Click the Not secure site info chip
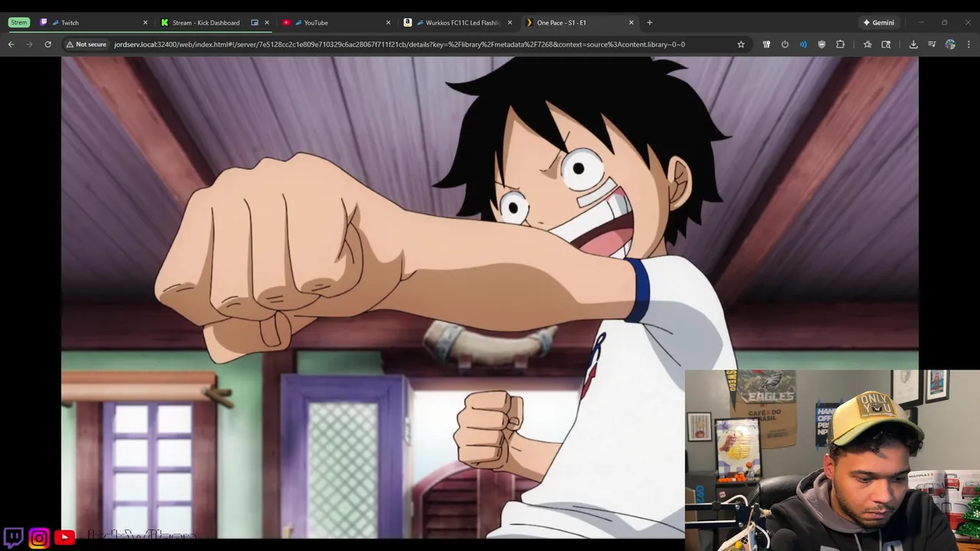980x551 pixels. coord(87,44)
